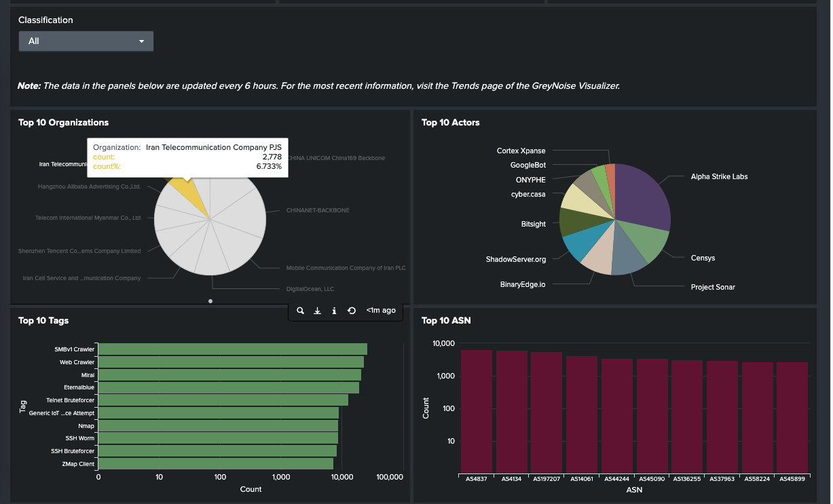The width and height of the screenshot is (833, 504).
Task: Select the Eternalblue green bar
Action: click(x=229, y=387)
